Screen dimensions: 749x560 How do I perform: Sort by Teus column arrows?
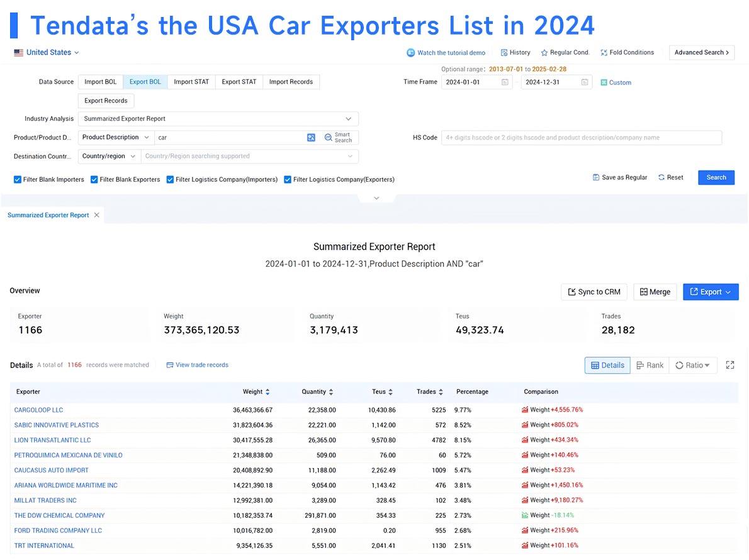(390, 392)
